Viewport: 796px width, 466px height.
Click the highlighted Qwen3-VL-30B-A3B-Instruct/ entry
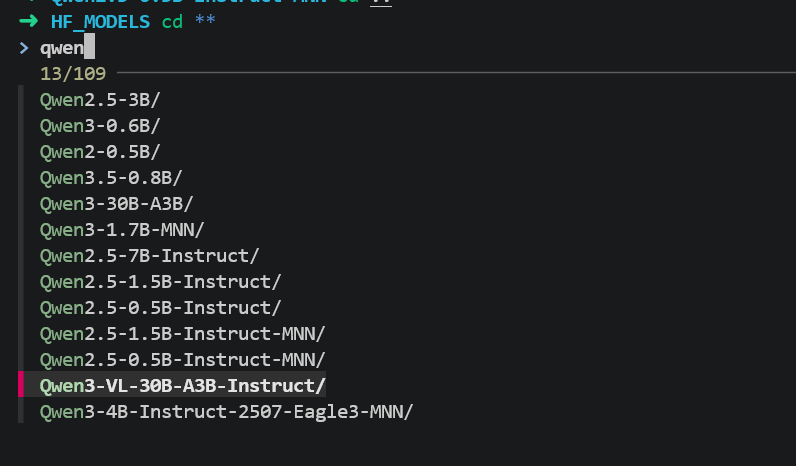tap(182, 385)
